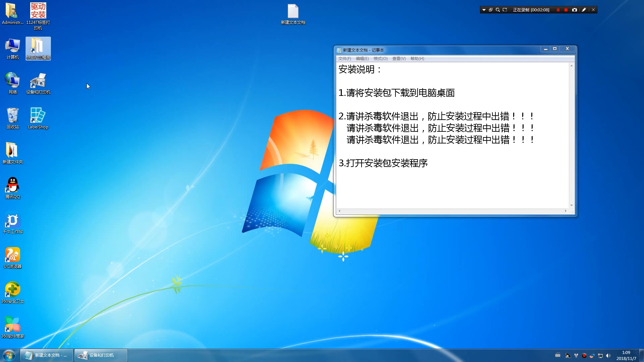Click the Show Desktop button
This screenshot has width=644, height=362.
coord(642,355)
